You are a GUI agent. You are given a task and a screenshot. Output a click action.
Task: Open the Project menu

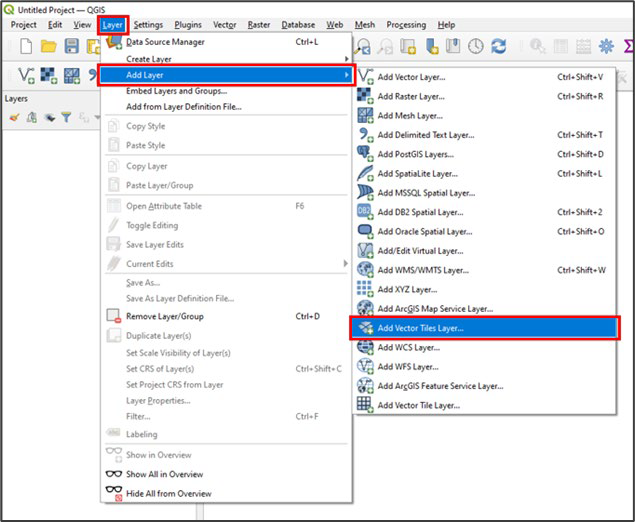tap(23, 25)
